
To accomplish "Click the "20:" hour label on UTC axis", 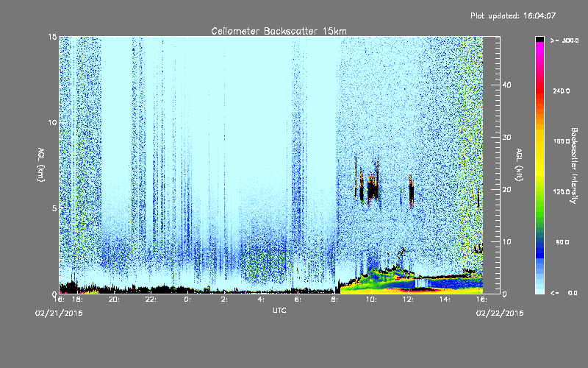I will click(x=115, y=300).
